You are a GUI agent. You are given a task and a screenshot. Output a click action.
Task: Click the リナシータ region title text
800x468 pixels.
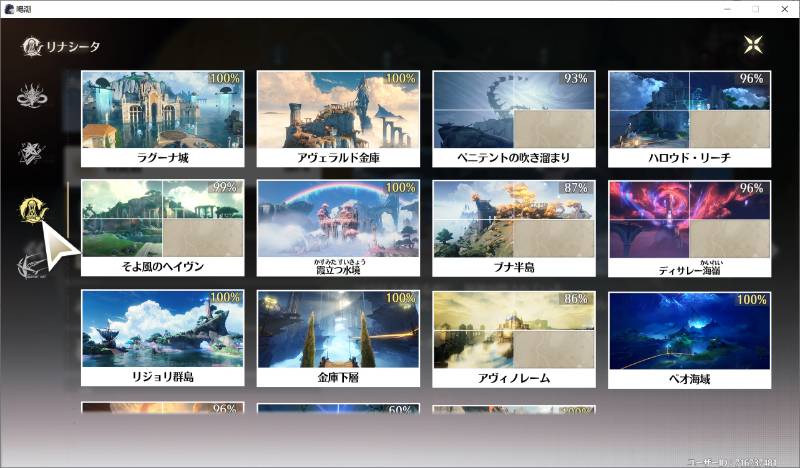(73, 46)
